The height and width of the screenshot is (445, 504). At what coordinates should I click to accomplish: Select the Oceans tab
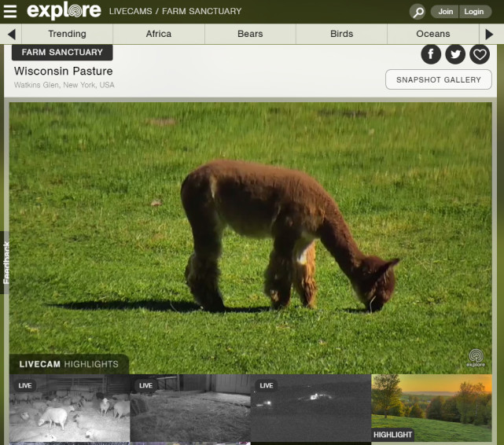click(x=433, y=34)
